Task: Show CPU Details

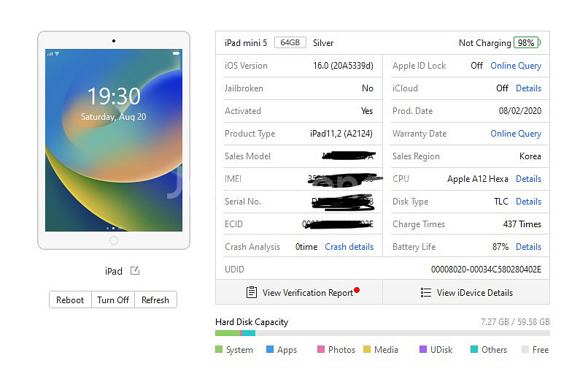Action: pos(528,179)
